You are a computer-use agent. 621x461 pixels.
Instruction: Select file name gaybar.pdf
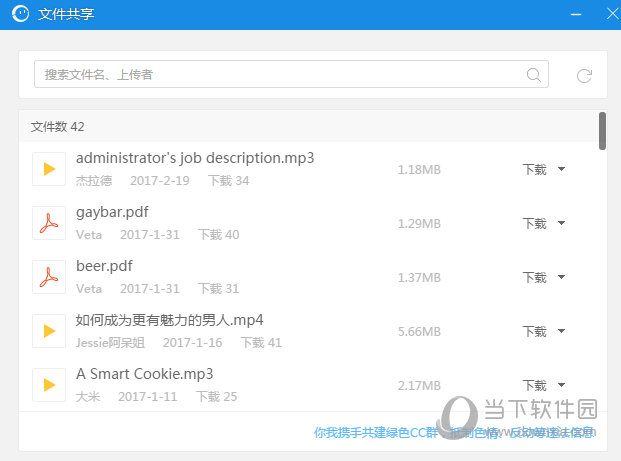pyautogui.click(x=112, y=212)
